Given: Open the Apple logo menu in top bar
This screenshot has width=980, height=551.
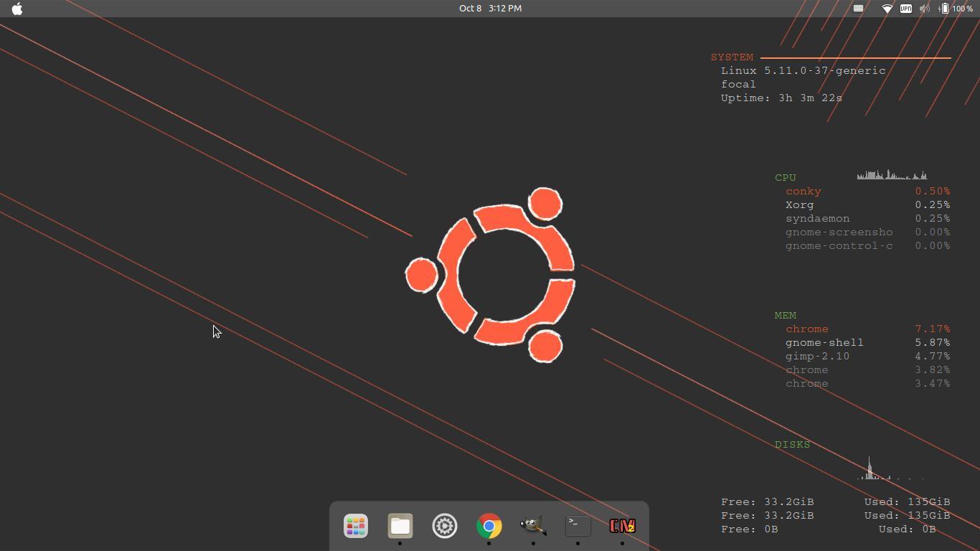Looking at the screenshot, I should pos(17,9).
